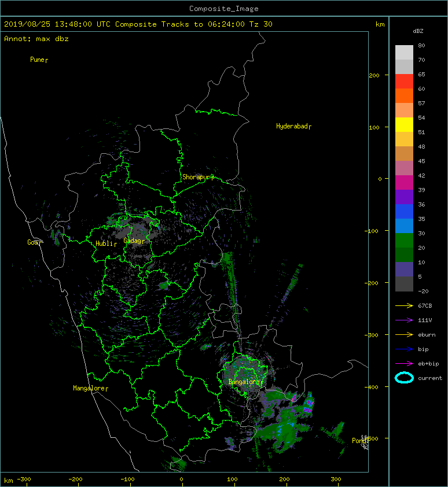Image resolution: width=448 pixels, height=487 pixels.
Task: Click the 111V purple arrow legend icon
Action: [x=404, y=320]
